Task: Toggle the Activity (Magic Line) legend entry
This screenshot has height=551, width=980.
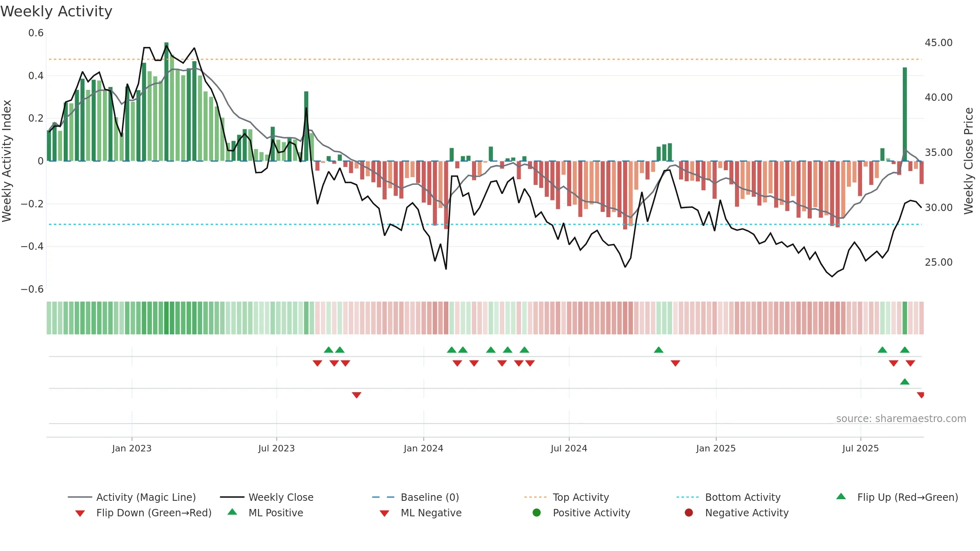Action: click(x=132, y=497)
